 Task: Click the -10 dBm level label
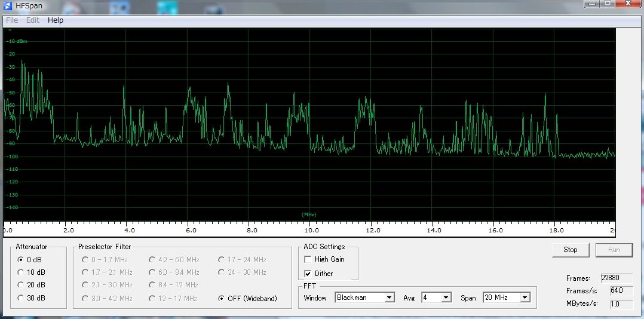[18, 41]
